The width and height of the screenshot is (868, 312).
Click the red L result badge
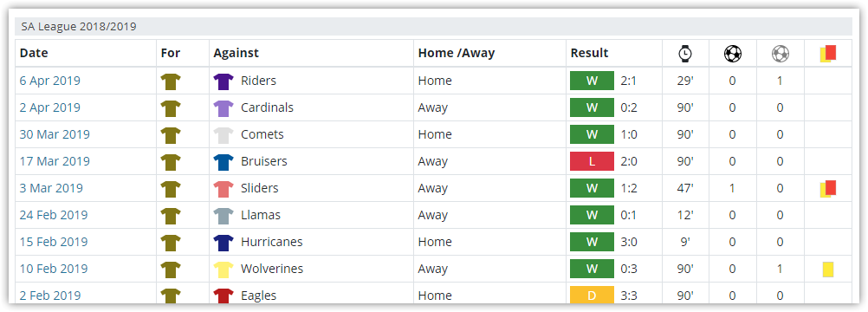592,162
